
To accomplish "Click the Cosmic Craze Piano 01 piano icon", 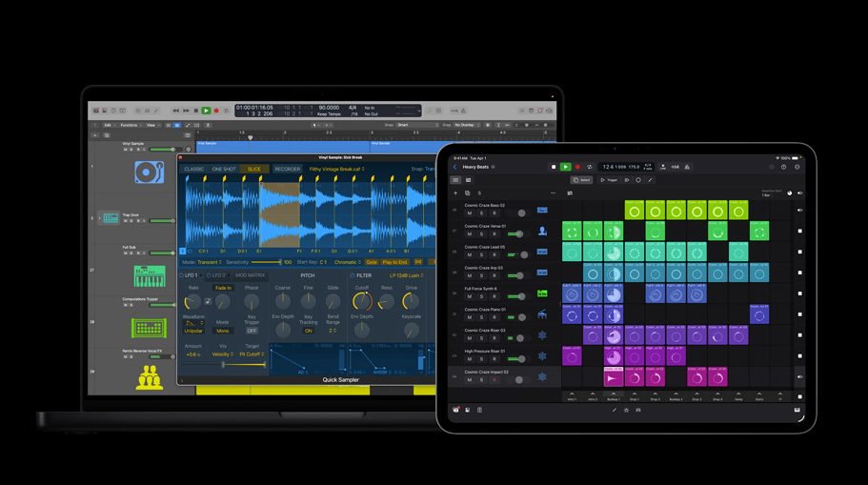I will [542, 314].
